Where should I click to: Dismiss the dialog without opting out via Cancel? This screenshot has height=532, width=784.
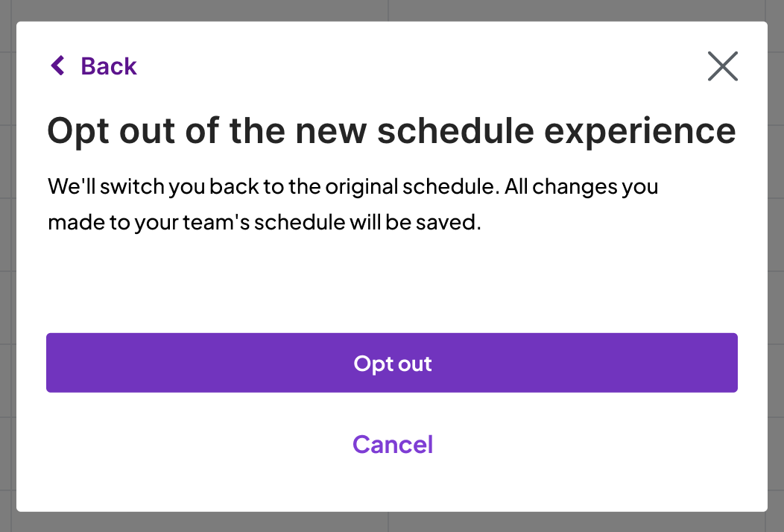(x=392, y=444)
